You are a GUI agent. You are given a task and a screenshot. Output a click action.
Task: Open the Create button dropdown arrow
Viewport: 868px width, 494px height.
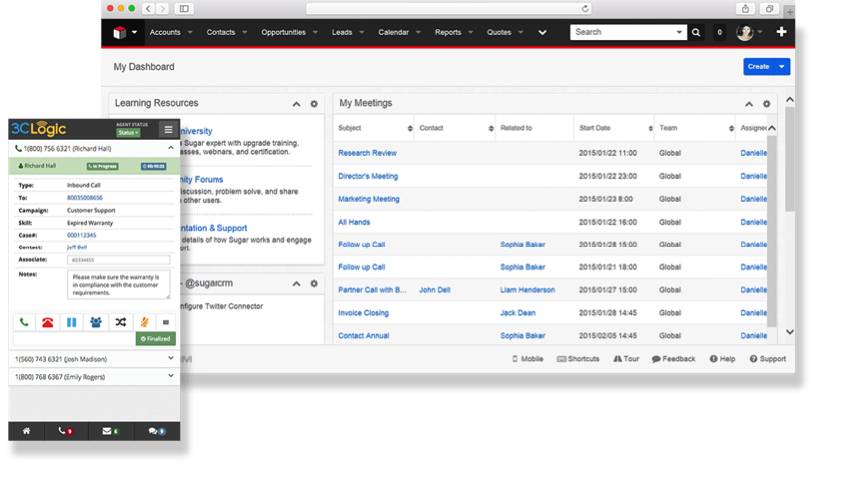click(x=782, y=67)
